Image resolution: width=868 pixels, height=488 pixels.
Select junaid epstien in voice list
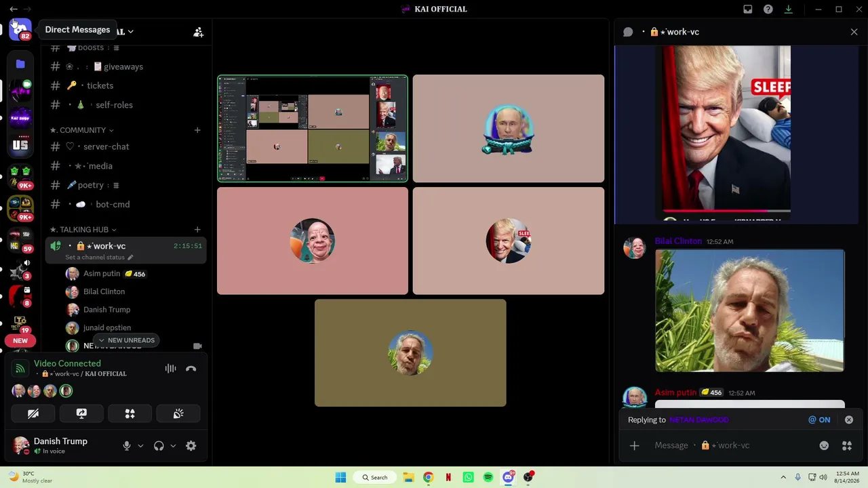coord(107,328)
